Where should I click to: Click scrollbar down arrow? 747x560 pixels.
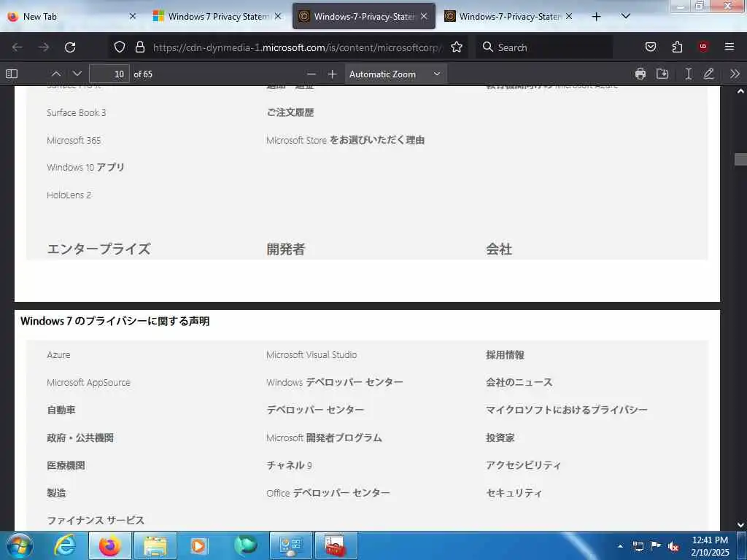click(x=740, y=525)
